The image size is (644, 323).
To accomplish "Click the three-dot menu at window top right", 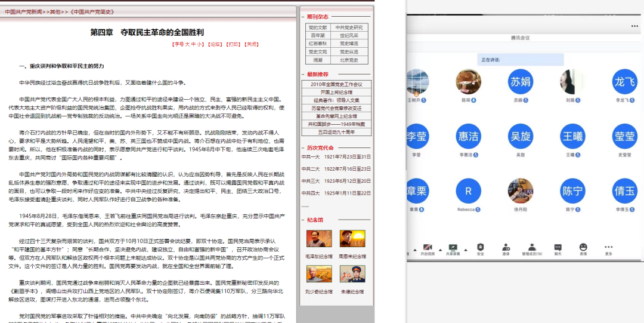I will pyautogui.click(x=634, y=26).
